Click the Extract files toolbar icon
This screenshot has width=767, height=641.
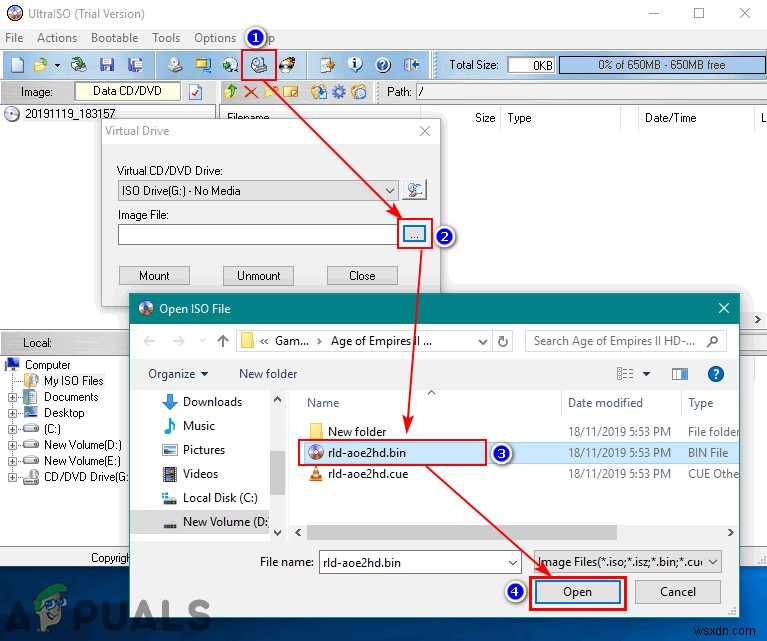click(x=319, y=92)
